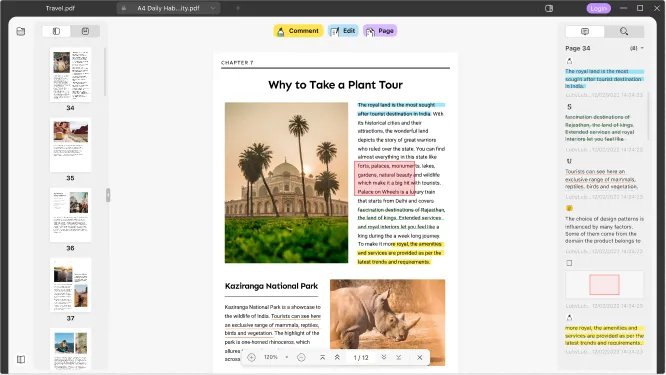Image resolution: width=666 pixels, height=375 pixels.
Task: Select the red rectangle comment preview
Action: [604, 285]
